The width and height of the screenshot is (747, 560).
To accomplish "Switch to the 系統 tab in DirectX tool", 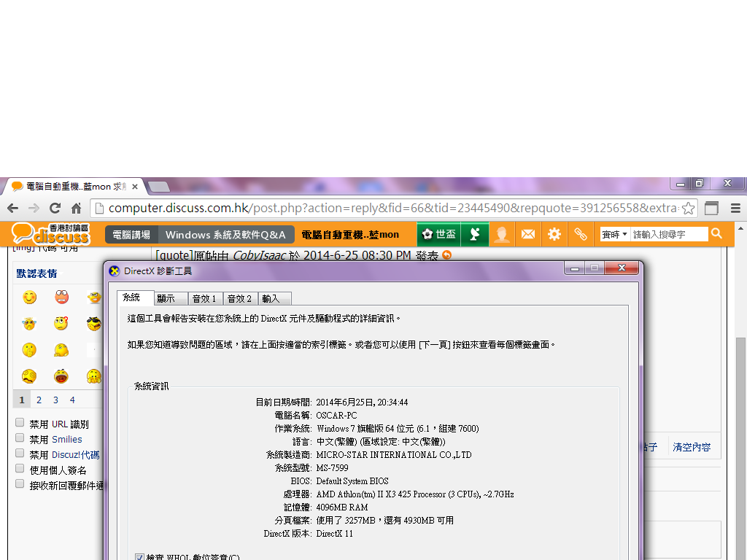I will 135,297.
